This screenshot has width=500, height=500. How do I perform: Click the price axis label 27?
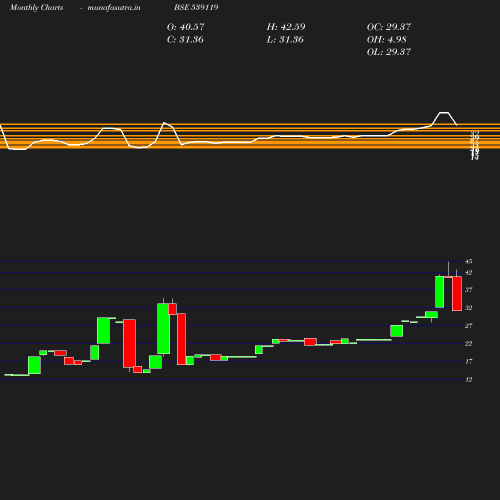tap(469, 326)
